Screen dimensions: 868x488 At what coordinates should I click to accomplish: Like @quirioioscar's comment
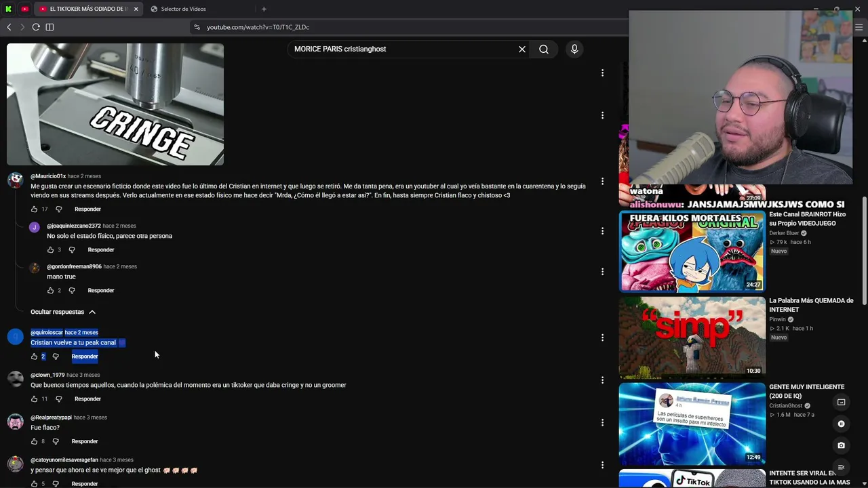[x=35, y=357]
